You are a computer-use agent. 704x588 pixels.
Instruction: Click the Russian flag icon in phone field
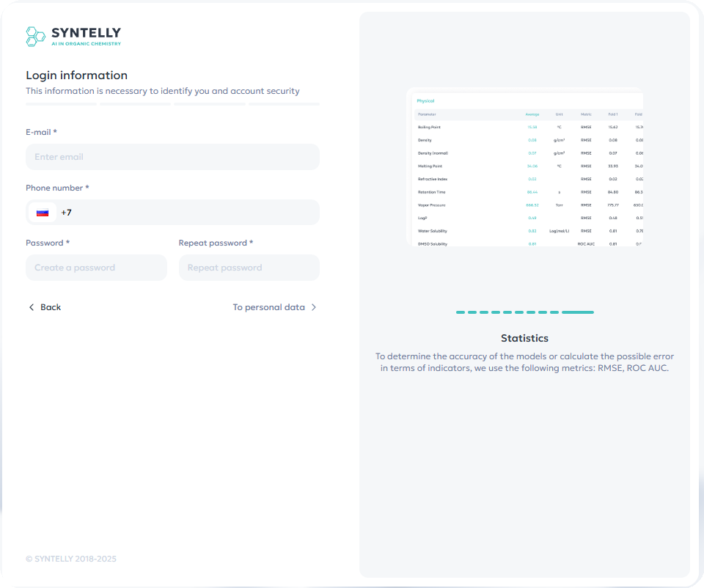click(x=42, y=212)
